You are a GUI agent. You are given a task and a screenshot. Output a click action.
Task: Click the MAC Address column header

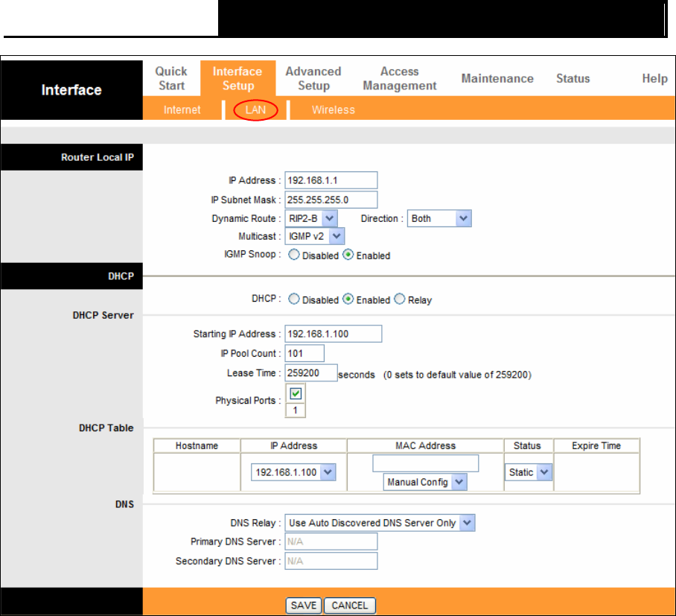[x=426, y=445]
